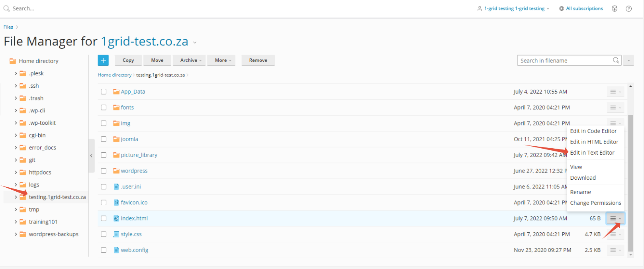Click the icon next to All subscriptions
This screenshot has width=644, height=269.
tap(562, 8)
